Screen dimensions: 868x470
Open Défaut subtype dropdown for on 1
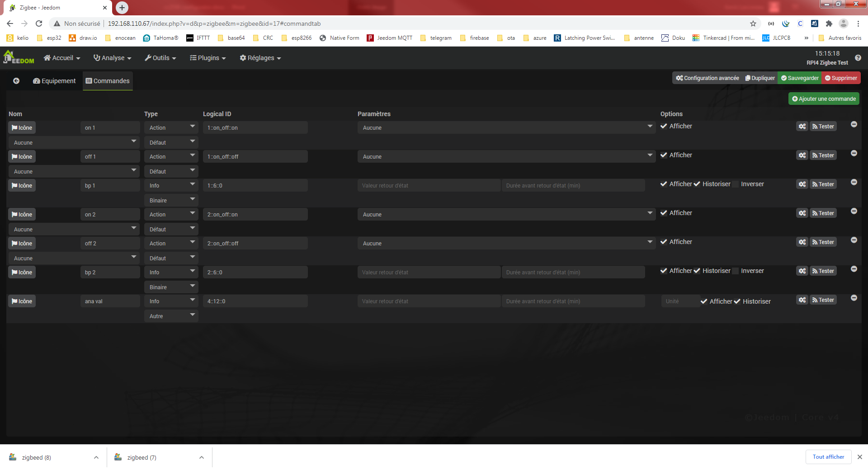click(171, 142)
